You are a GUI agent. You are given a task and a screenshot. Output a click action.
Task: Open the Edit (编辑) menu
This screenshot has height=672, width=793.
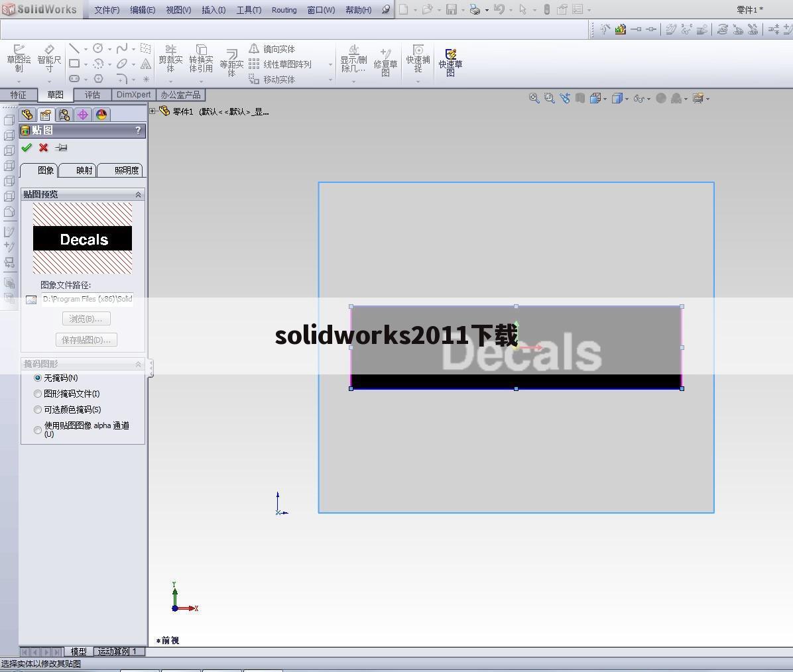tap(143, 9)
